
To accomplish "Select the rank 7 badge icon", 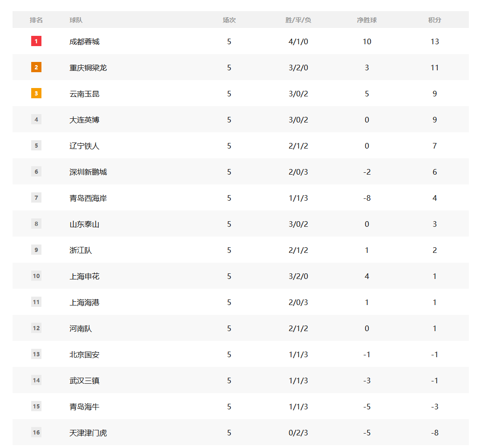I will pyautogui.click(x=36, y=198).
